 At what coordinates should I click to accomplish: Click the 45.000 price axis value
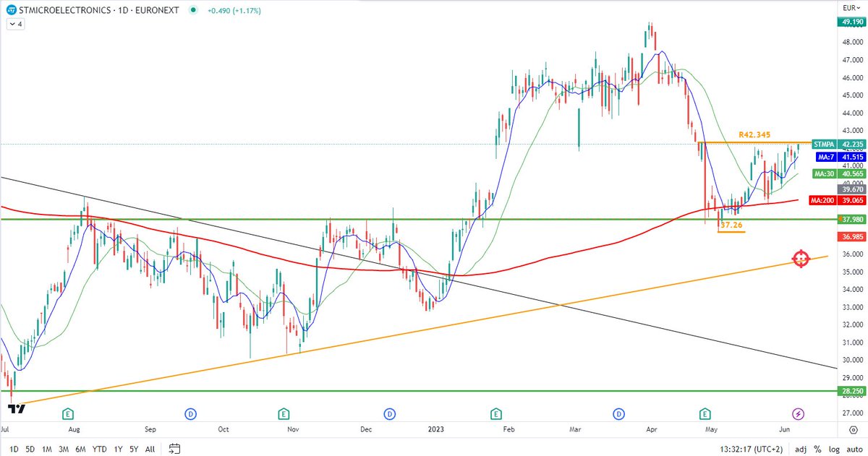(x=854, y=95)
